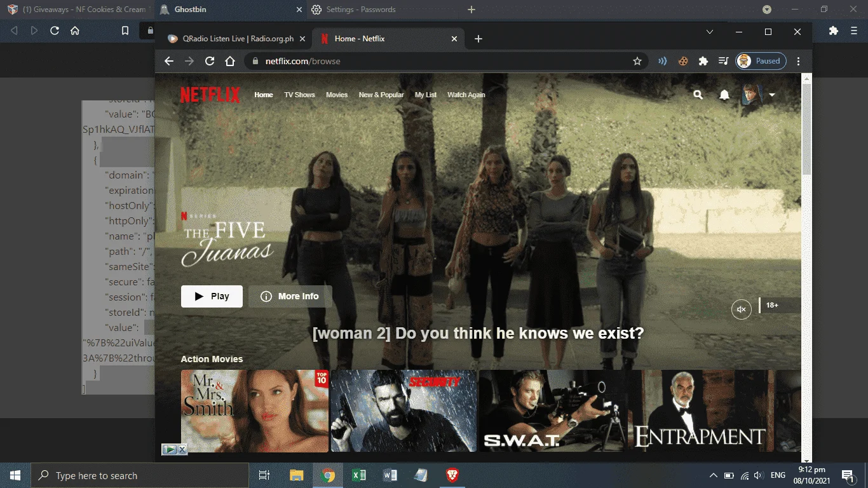Open the Chrome extensions puzzle icon
The height and width of the screenshot is (488, 868).
click(703, 61)
